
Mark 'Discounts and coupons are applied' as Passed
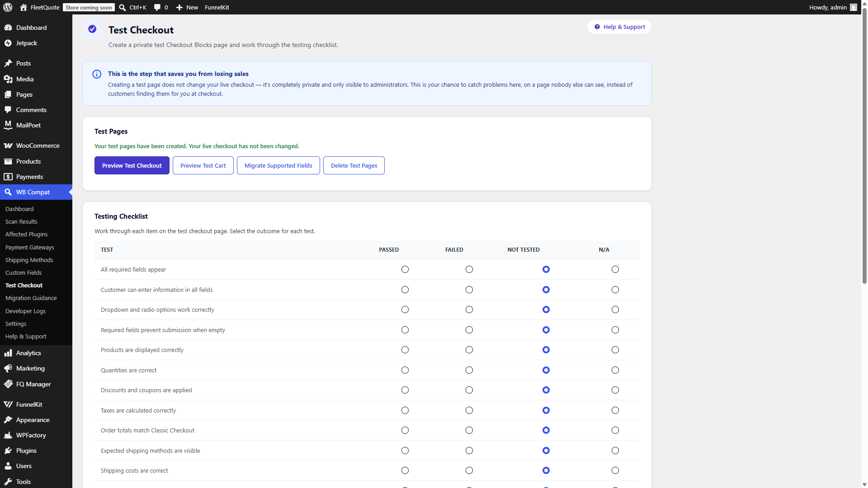tap(405, 390)
